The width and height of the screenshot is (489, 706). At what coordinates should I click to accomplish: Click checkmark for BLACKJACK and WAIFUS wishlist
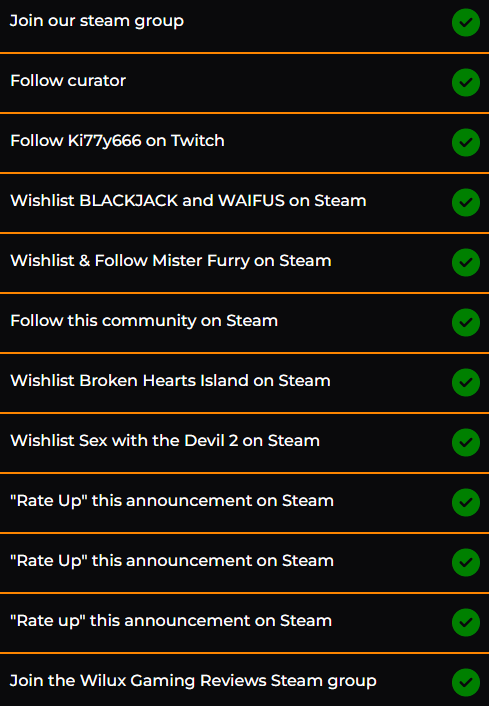pos(466,202)
